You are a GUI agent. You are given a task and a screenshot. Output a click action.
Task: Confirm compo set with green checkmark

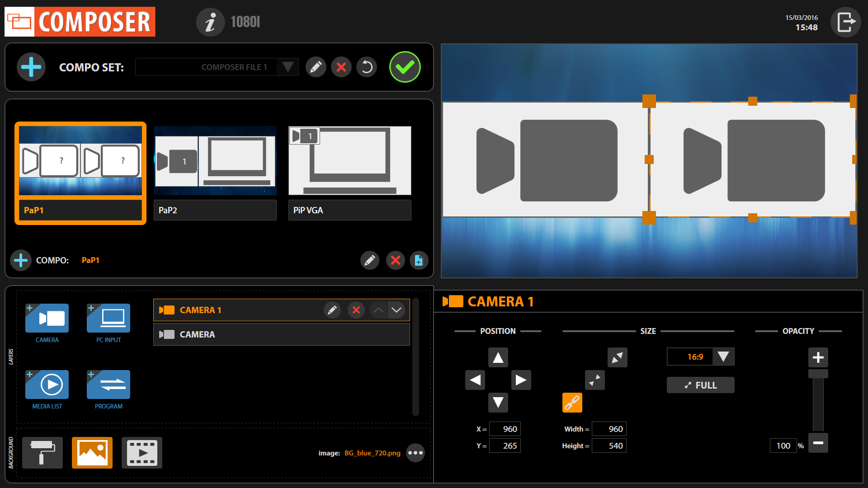coord(405,67)
